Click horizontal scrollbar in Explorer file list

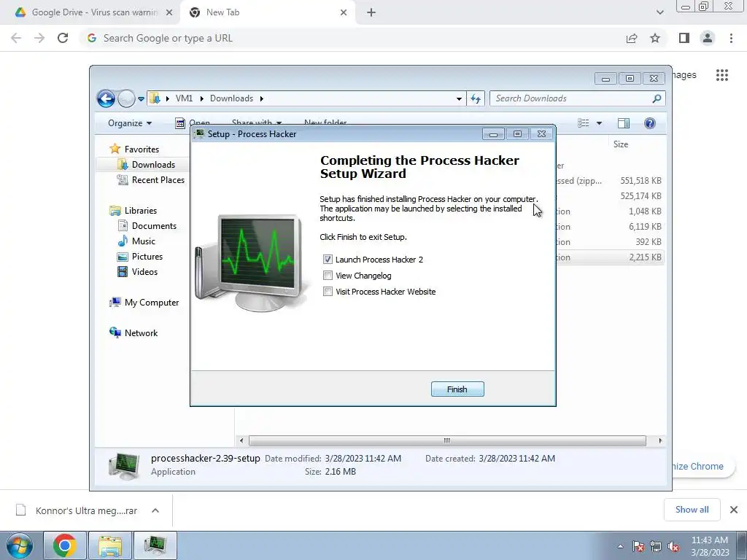(447, 440)
